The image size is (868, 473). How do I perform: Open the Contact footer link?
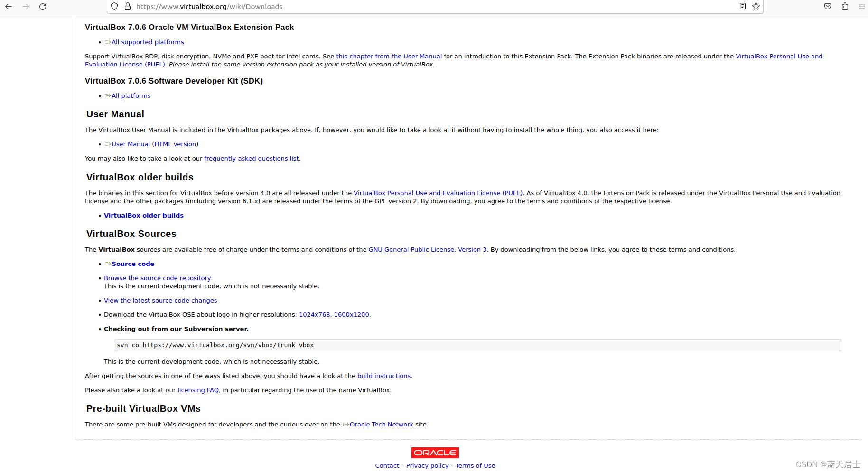click(387, 466)
